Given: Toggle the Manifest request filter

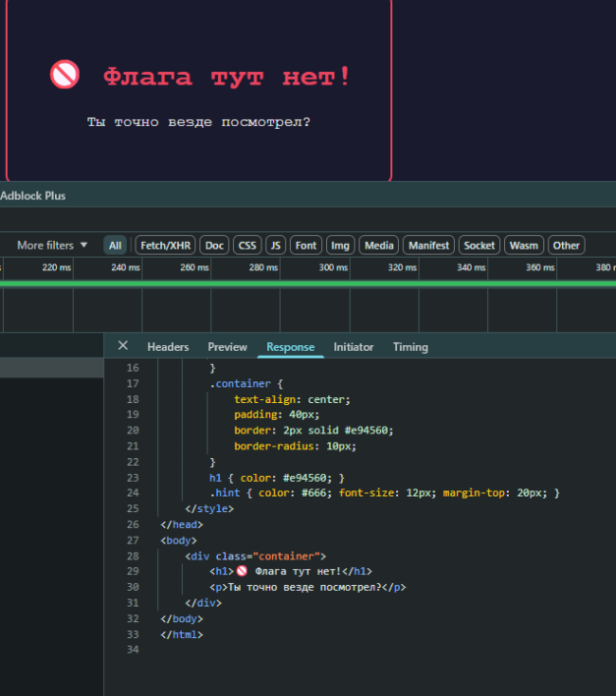Looking at the screenshot, I should click(428, 245).
